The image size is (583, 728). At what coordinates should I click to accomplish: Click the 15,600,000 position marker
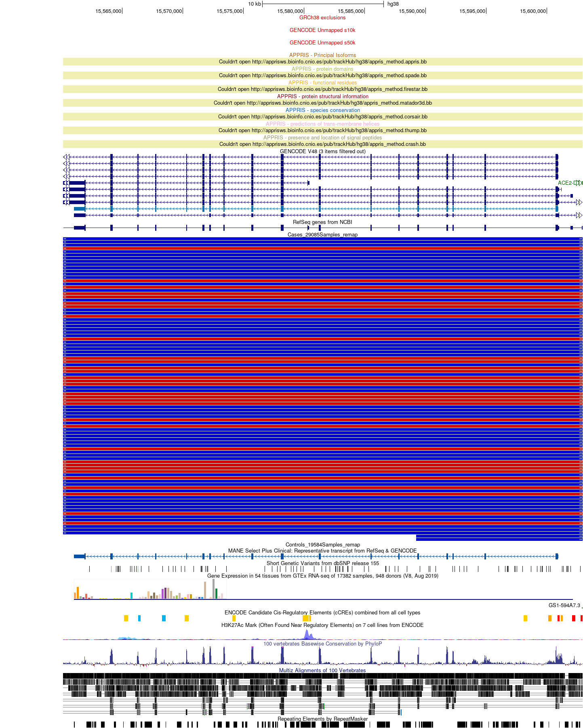[x=533, y=11]
